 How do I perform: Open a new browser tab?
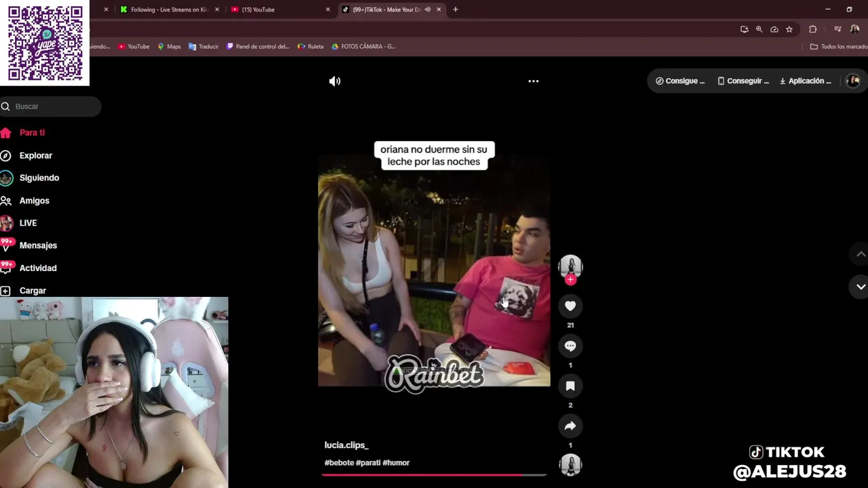[456, 9]
